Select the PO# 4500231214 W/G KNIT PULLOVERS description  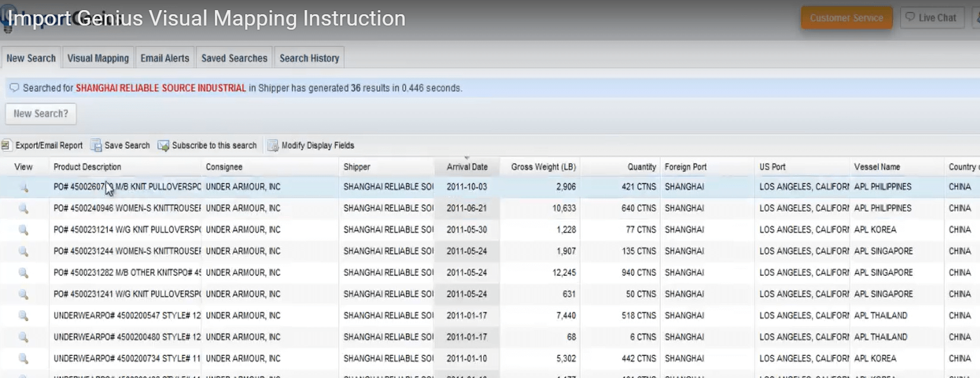127,230
